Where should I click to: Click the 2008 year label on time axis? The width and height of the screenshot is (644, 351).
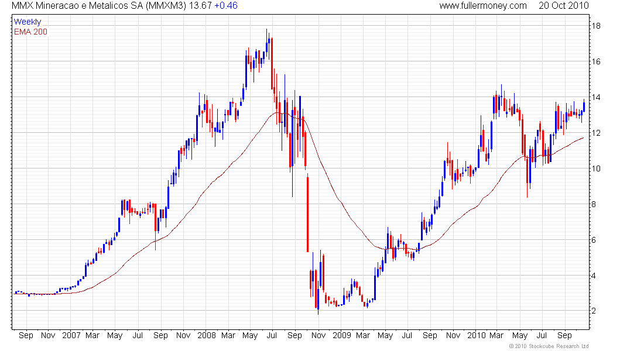point(206,335)
